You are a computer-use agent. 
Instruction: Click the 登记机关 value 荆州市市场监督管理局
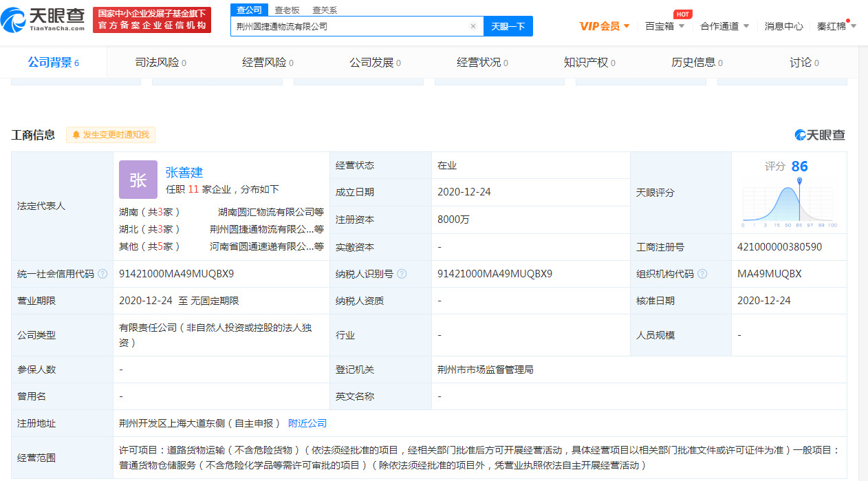click(486, 370)
